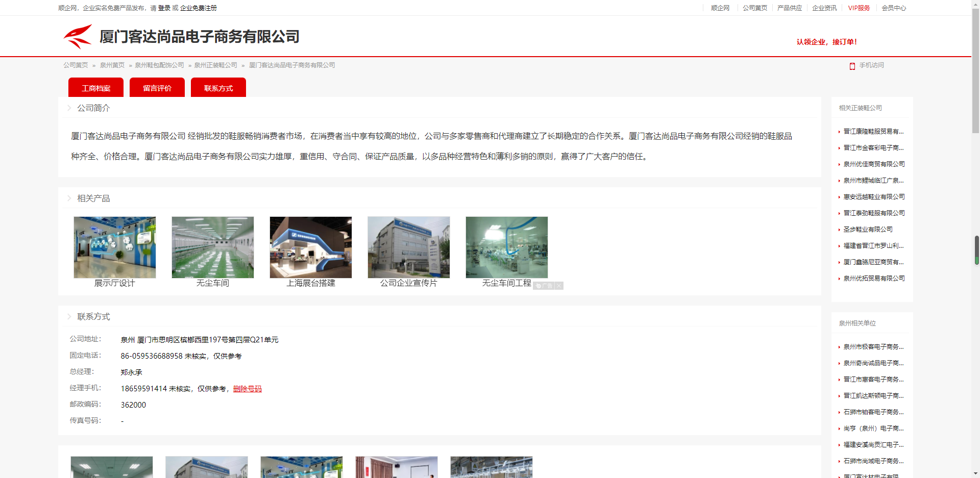Image resolution: width=980 pixels, height=478 pixels.
Task: Open 晋江市金客彩电子商... company link
Action: pyautogui.click(x=873, y=148)
